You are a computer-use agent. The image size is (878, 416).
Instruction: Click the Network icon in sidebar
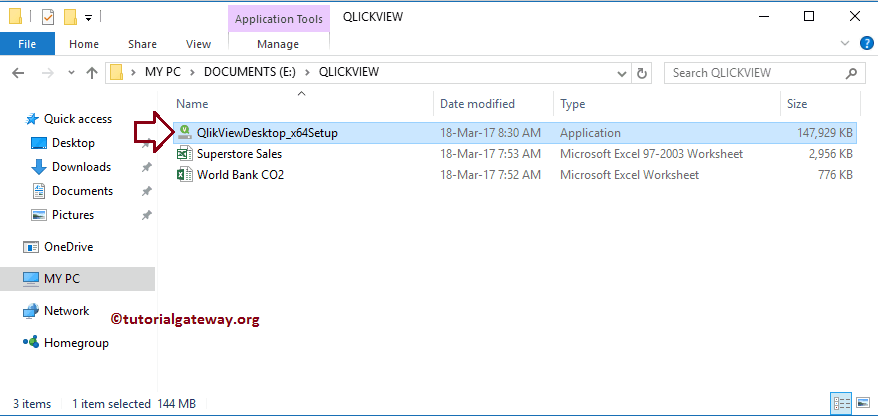pos(30,311)
